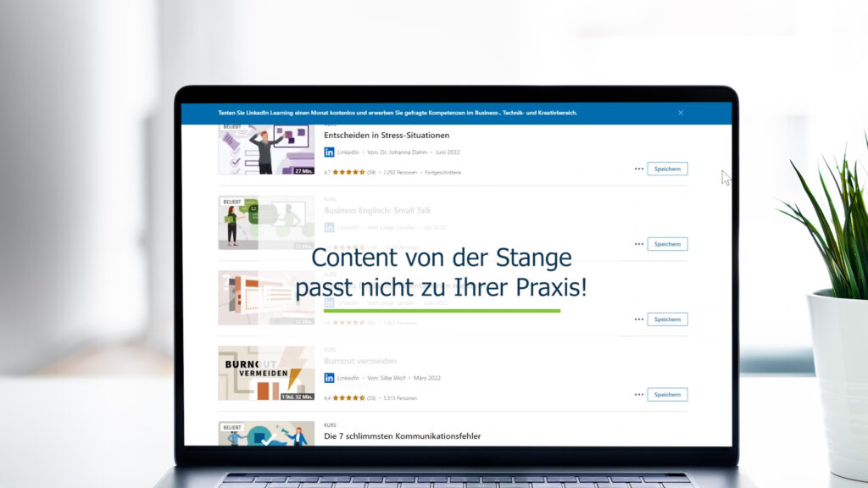The height and width of the screenshot is (488, 868).
Task: Click BELIEBT badge on Kommunikationsfehler thumbnail
Action: click(x=232, y=427)
